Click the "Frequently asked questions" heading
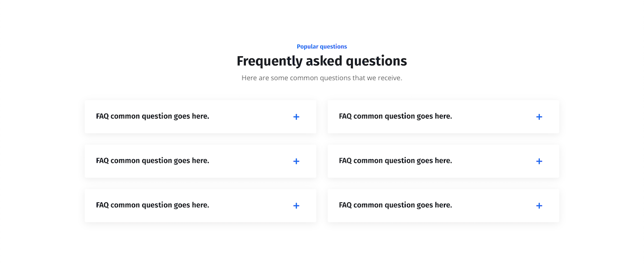 pos(322,62)
